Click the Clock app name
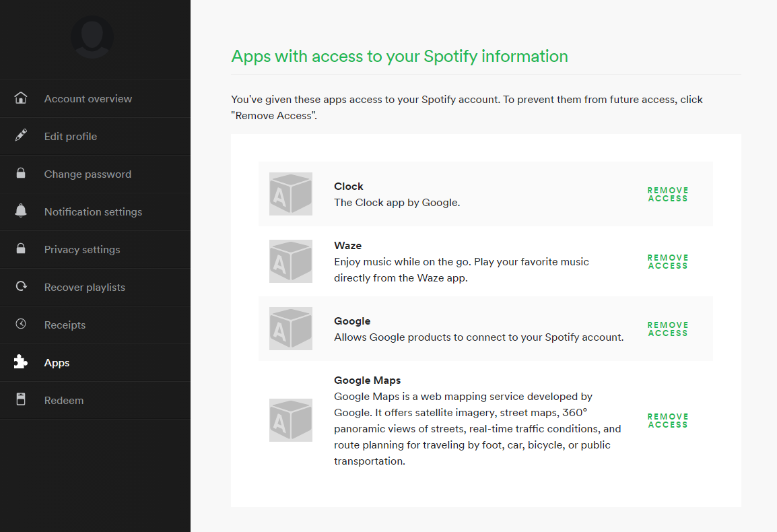 point(348,187)
